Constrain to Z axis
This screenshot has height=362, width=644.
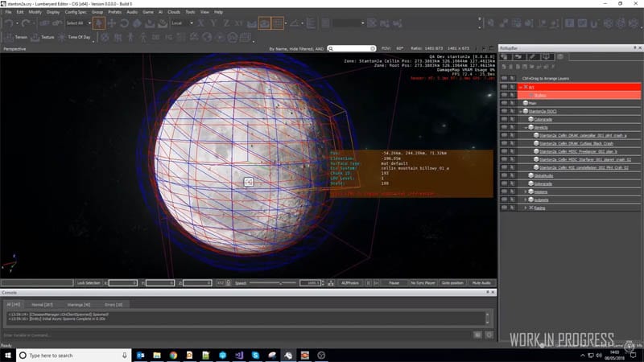pos(226,23)
